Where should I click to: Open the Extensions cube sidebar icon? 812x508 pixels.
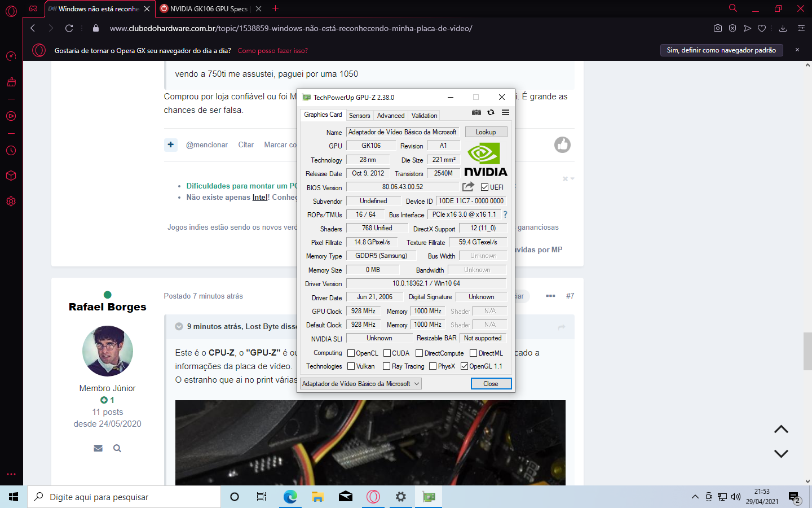[11, 176]
